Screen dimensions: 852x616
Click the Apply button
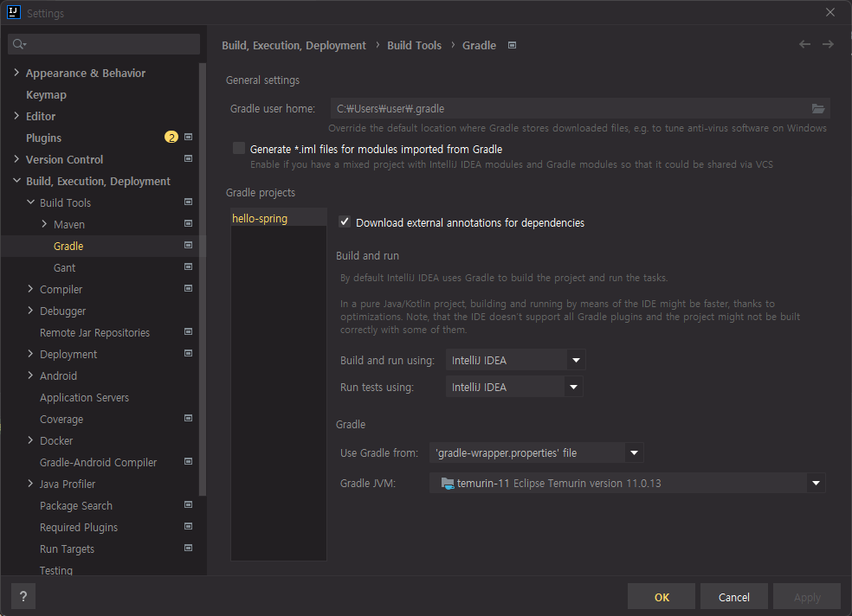point(807,596)
